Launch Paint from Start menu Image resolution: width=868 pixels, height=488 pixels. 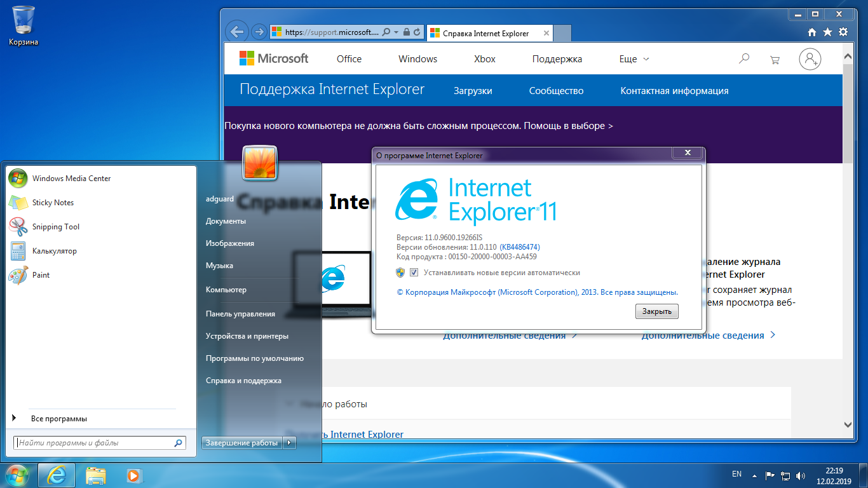[99, 275]
